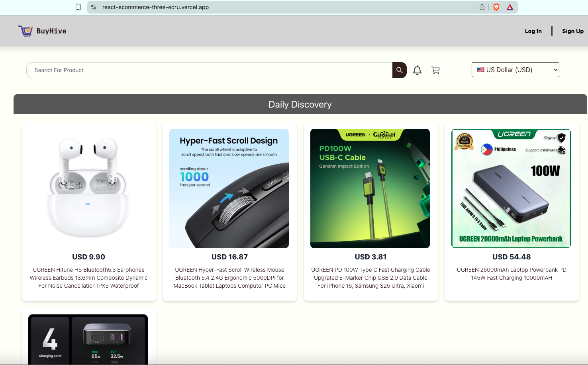588x365 pixels.
Task: Click the USD 54.48 price
Action: (512, 257)
